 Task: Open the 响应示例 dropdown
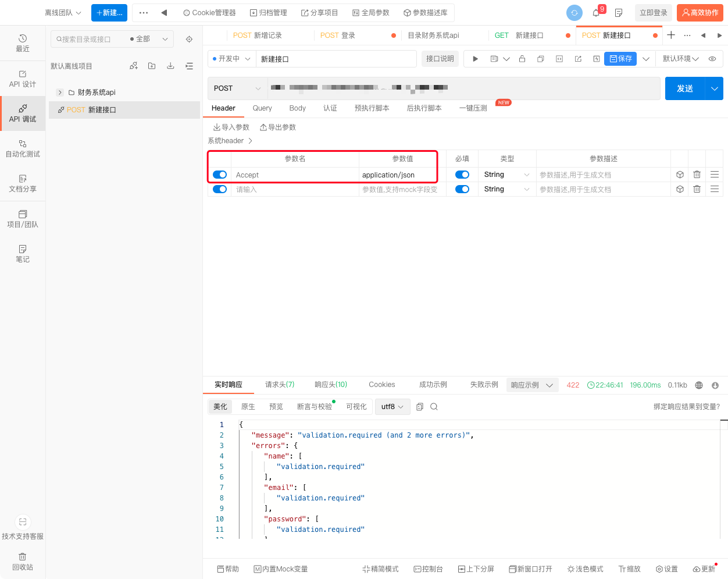click(532, 385)
